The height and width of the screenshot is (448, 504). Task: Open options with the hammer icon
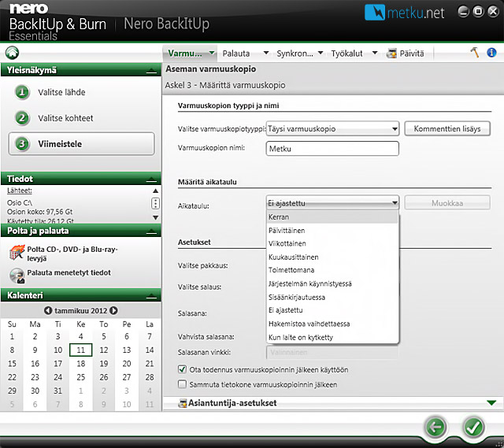point(475,52)
